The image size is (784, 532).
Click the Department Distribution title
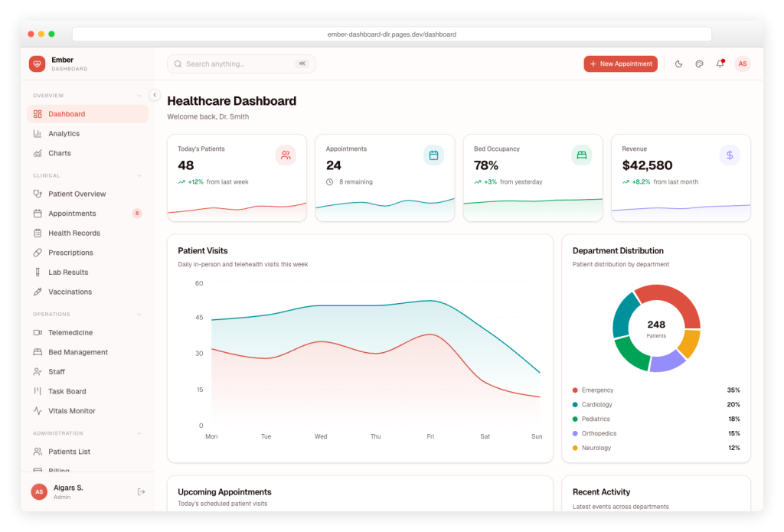[x=618, y=250]
